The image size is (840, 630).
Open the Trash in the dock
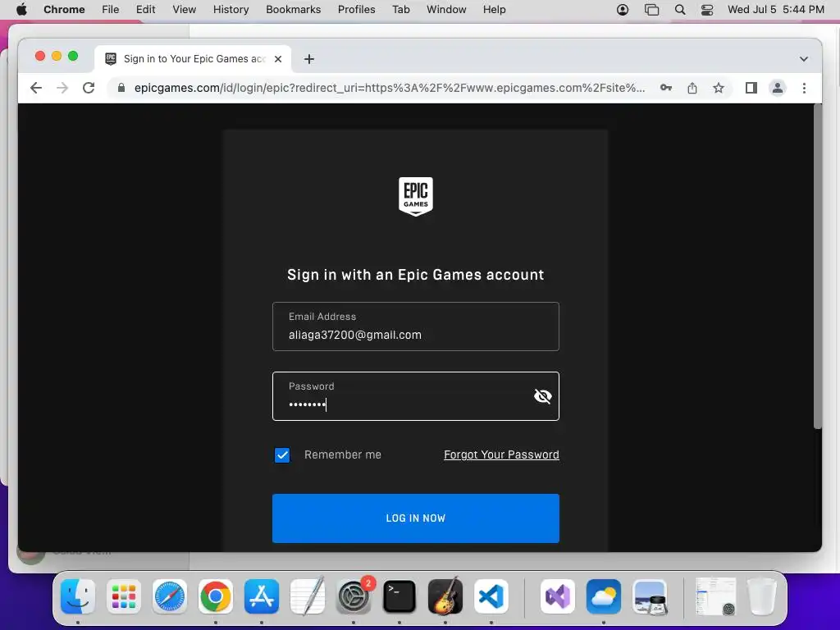[762, 596]
